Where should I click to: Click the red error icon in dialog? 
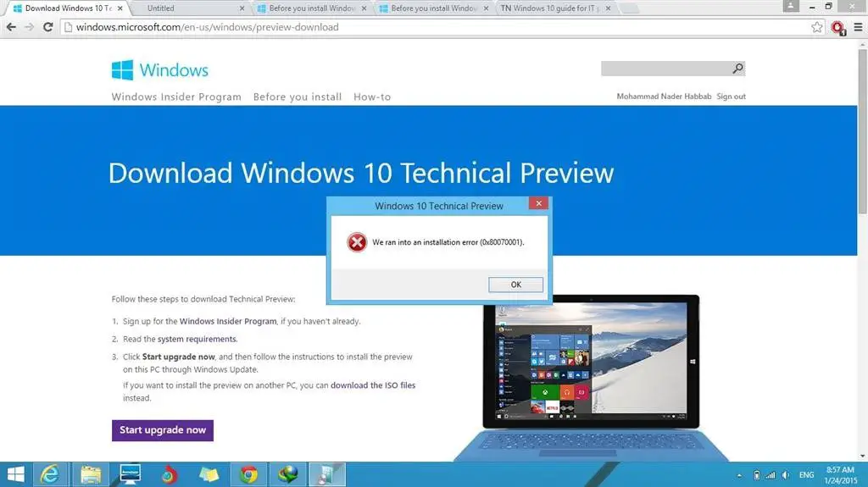coord(357,242)
